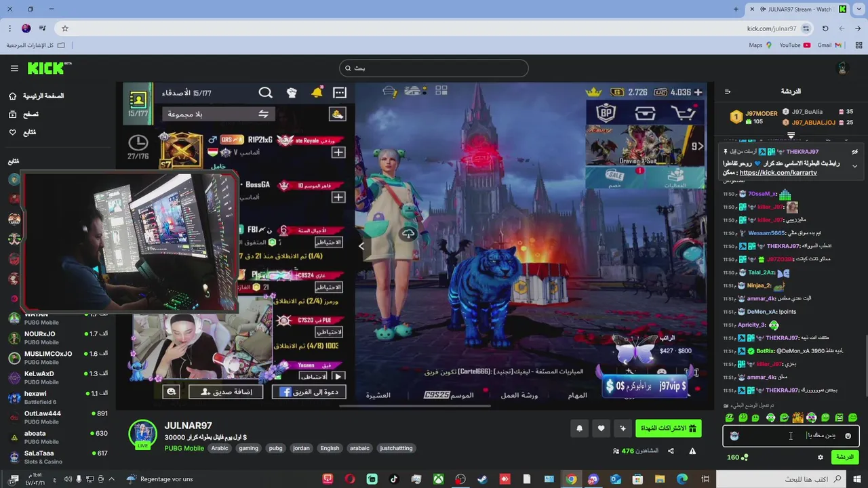Click the in-game add friend button

(226, 392)
